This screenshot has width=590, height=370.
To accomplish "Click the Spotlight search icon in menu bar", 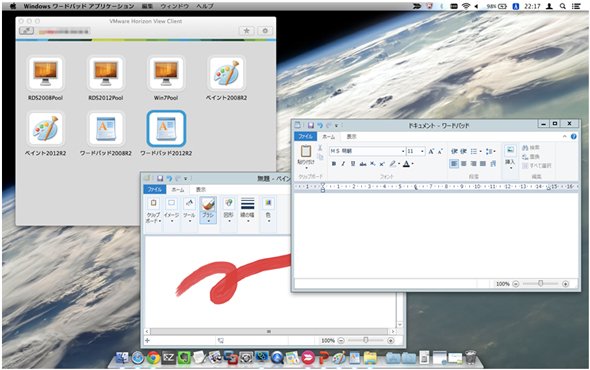I will 563,6.
